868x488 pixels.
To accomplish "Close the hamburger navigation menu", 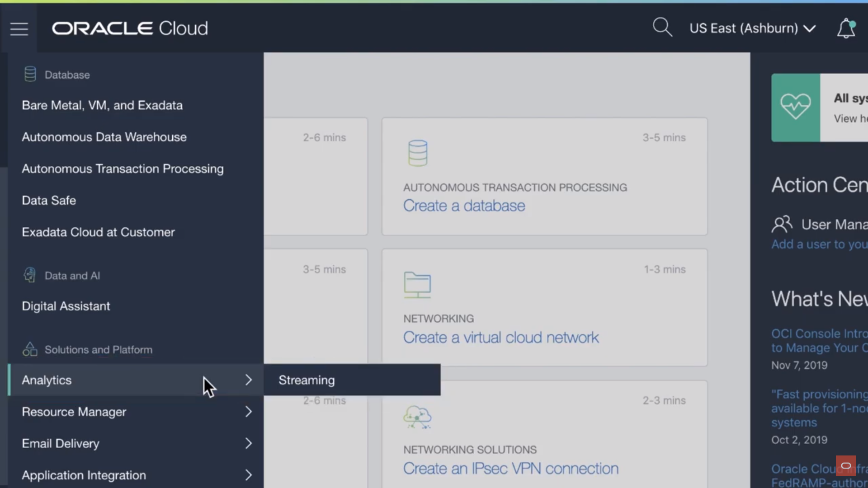I will (19, 29).
